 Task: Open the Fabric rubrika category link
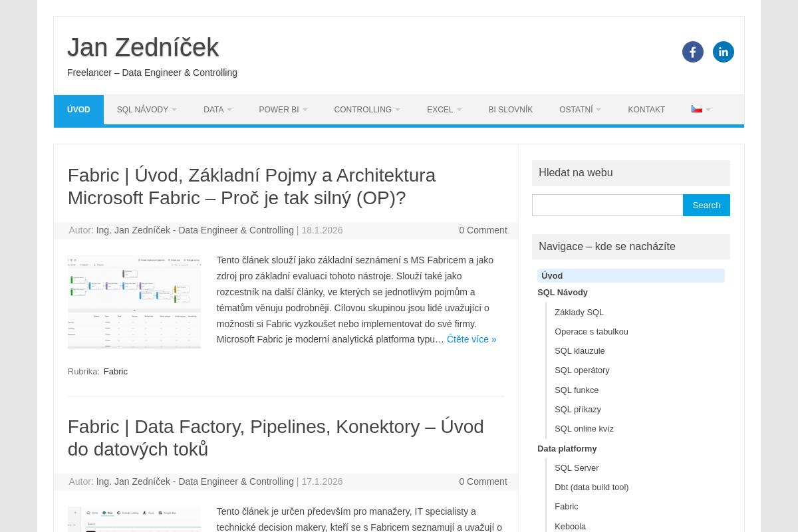[115, 371]
